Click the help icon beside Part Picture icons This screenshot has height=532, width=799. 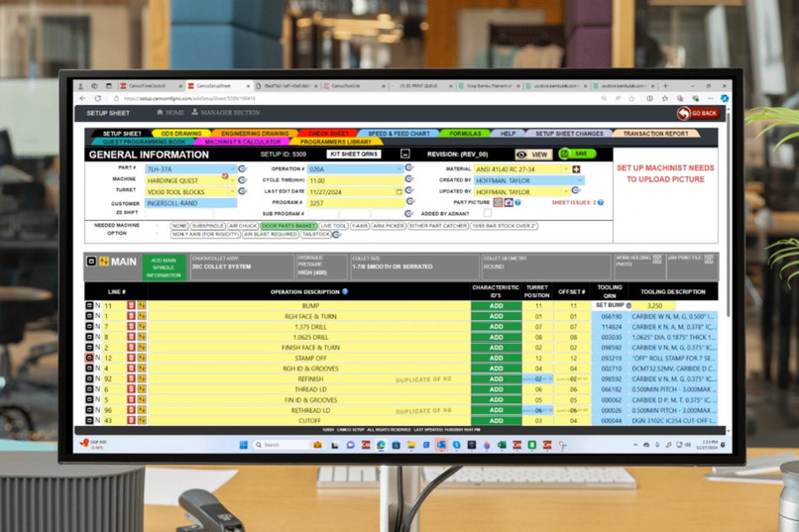click(517, 203)
